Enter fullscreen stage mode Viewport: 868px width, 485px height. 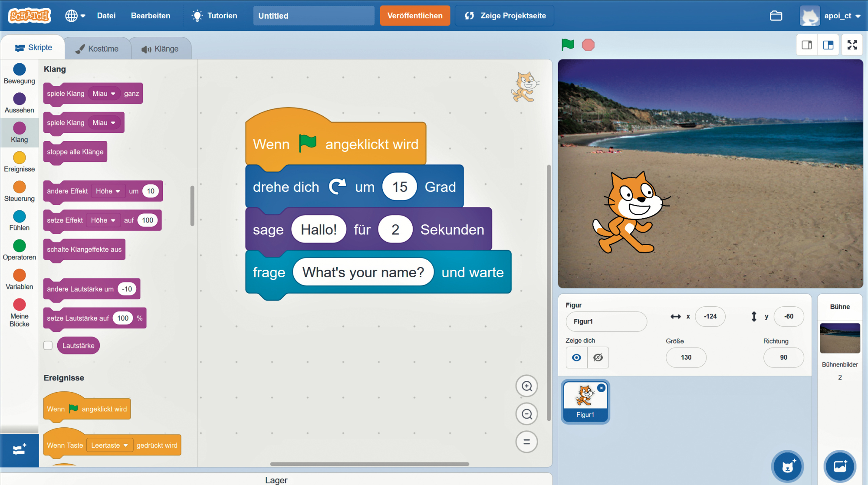852,45
